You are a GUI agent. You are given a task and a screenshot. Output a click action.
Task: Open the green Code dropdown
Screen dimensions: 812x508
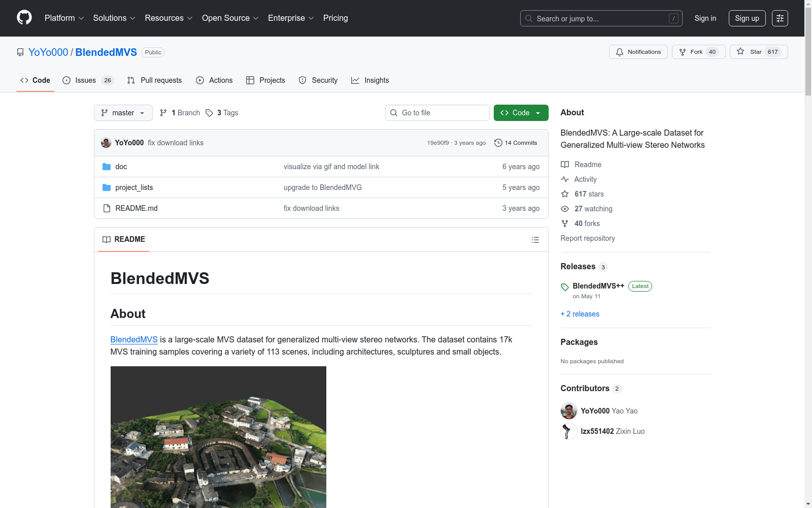coord(521,113)
